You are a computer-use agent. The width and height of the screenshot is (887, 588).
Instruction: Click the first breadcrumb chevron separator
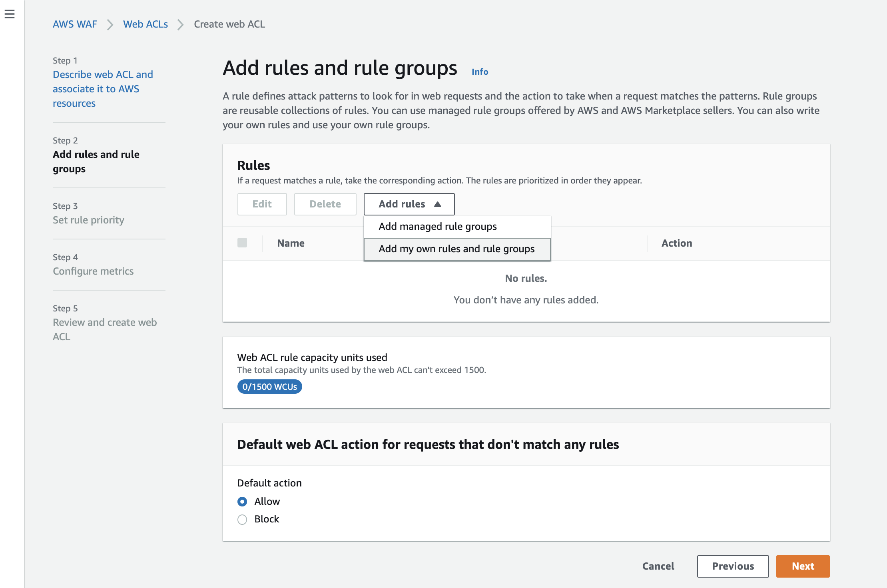110,25
